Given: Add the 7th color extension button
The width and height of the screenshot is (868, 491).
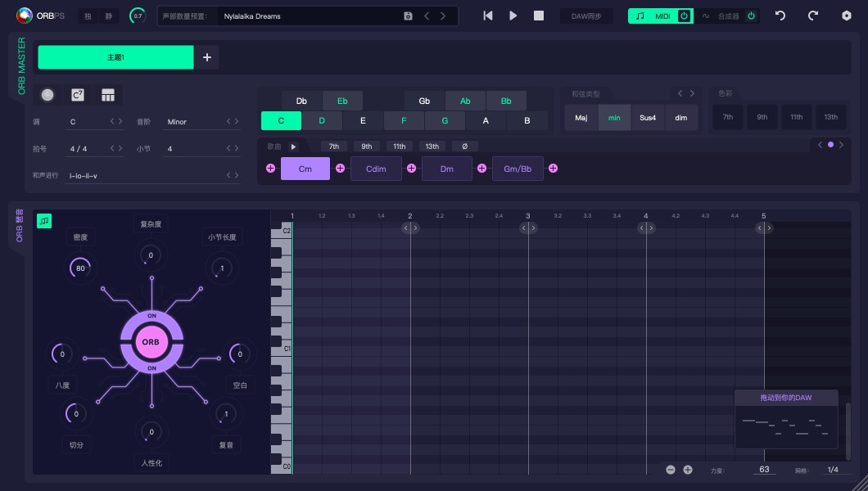Looking at the screenshot, I should click(x=727, y=117).
